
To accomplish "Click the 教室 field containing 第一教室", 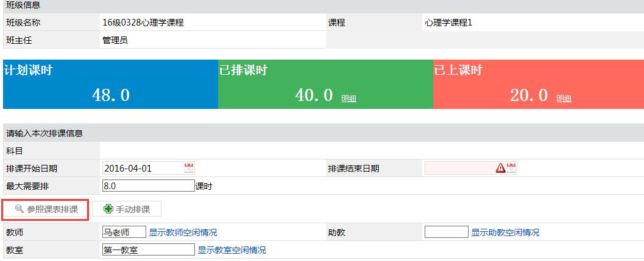I will (x=148, y=250).
